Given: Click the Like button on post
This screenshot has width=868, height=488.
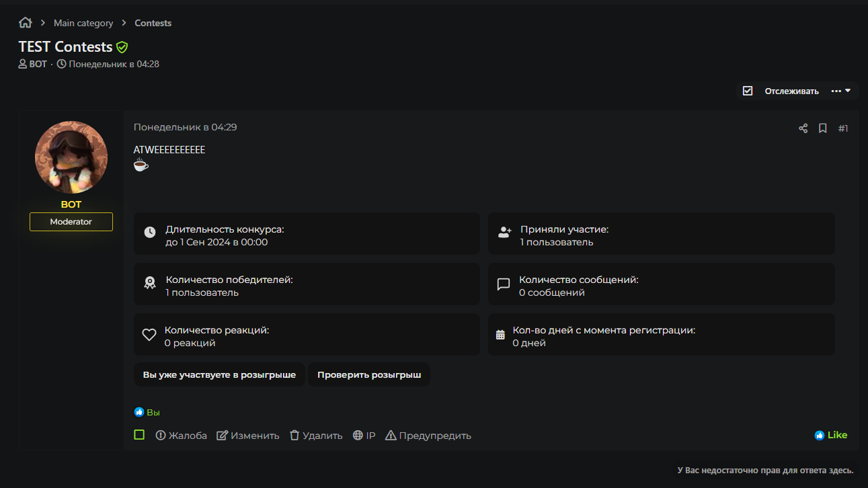Looking at the screenshot, I should pyautogui.click(x=831, y=435).
